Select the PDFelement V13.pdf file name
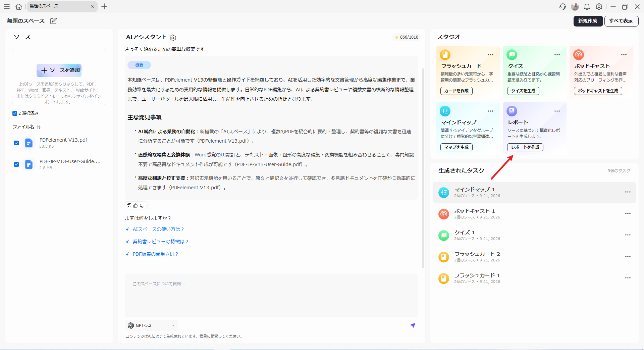 [x=63, y=140]
